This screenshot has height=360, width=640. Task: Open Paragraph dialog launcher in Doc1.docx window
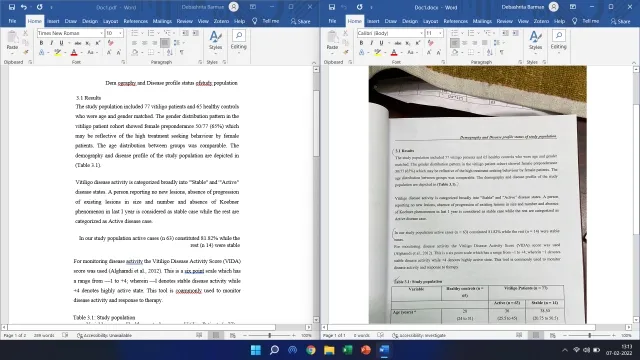point(520,62)
